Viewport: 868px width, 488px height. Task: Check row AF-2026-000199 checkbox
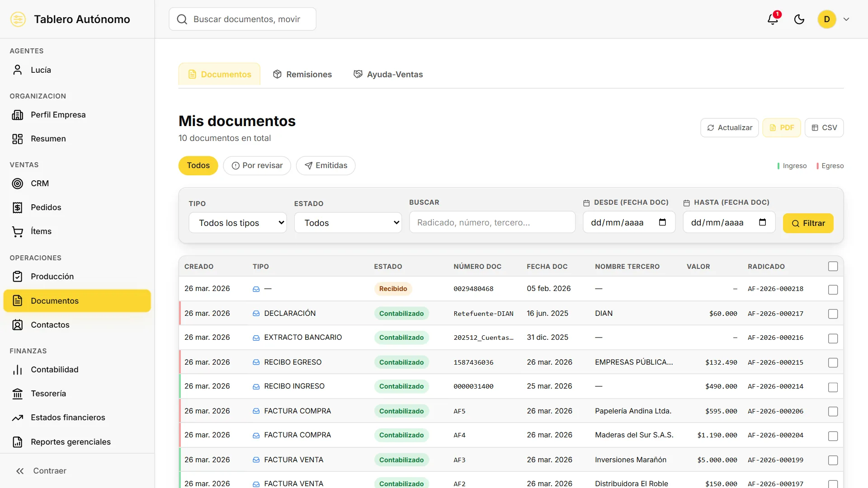(833, 460)
